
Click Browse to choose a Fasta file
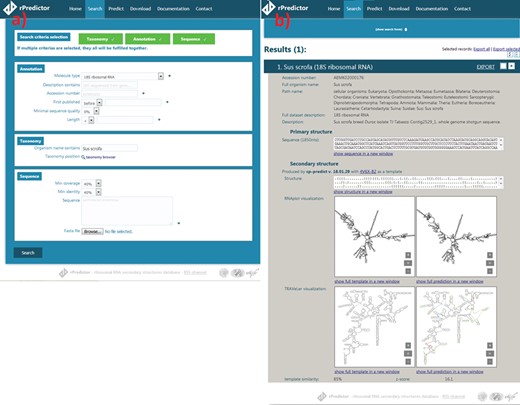coord(92,231)
